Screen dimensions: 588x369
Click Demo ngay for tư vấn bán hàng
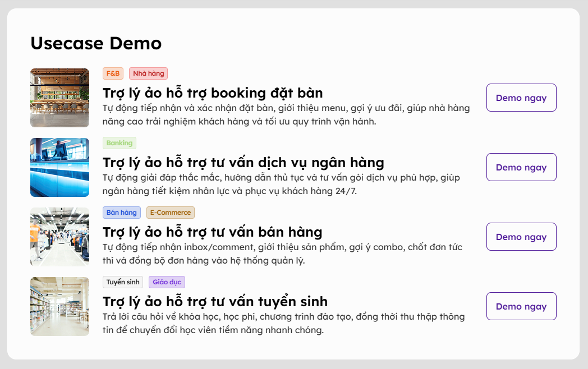coord(521,237)
